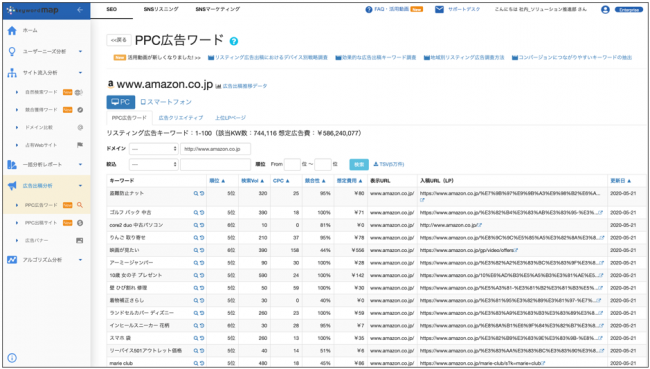Open SNSリスニング top menu tab
Screen dimensions: 650x369
(161, 9)
